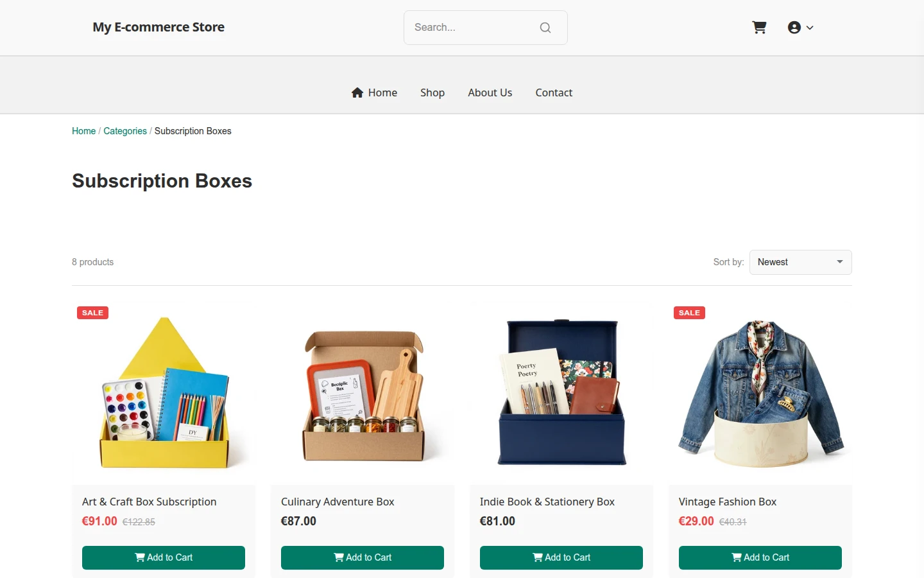The image size is (924, 578).
Task: Go to the Shop menu item
Action: pyautogui.click(x=432, y=92)
